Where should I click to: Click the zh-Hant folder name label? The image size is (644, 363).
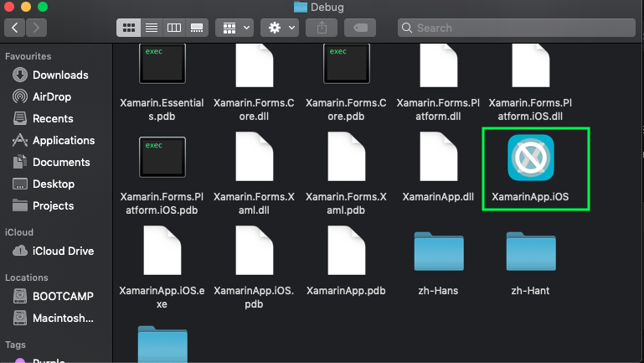[x=530, y=291]
